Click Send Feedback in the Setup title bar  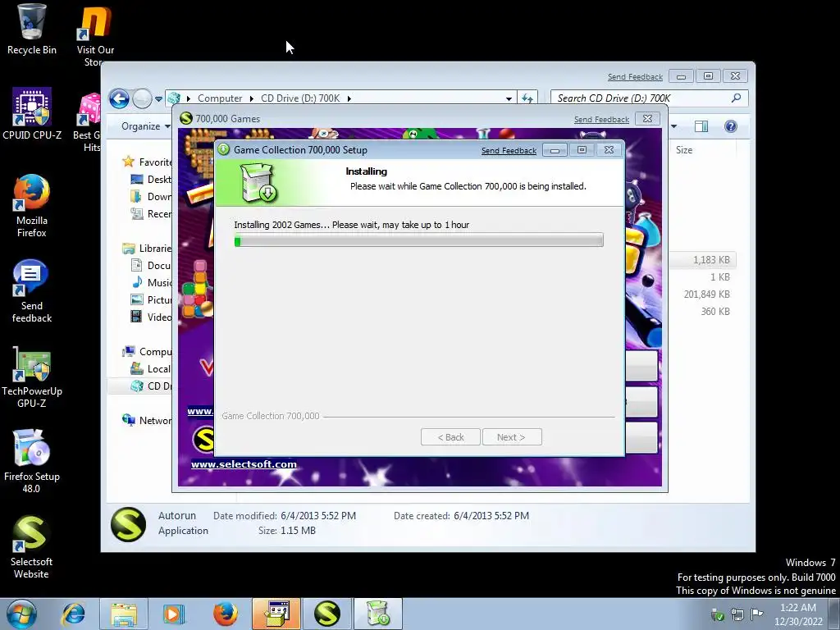click(509, 151)
